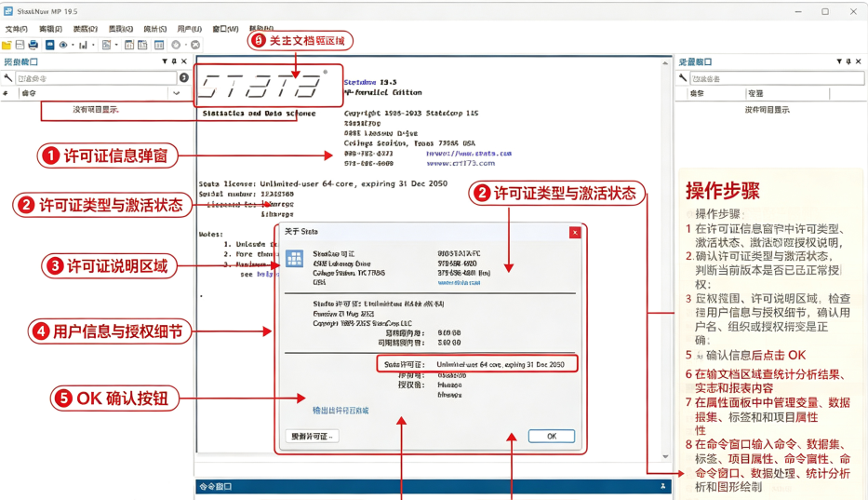Open the 窗口(W) menu

pyautogui.click(x=225, y=29)
